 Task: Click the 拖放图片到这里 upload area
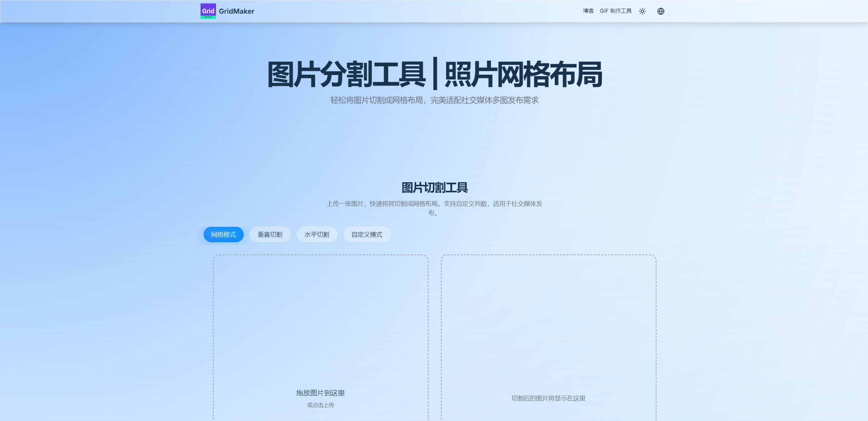point(320,393)
